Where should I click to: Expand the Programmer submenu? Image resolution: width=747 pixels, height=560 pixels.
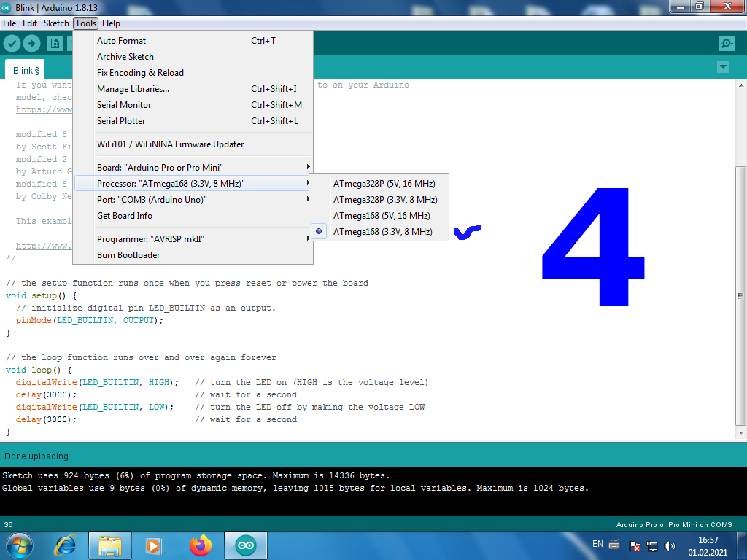tap(193, 239)
